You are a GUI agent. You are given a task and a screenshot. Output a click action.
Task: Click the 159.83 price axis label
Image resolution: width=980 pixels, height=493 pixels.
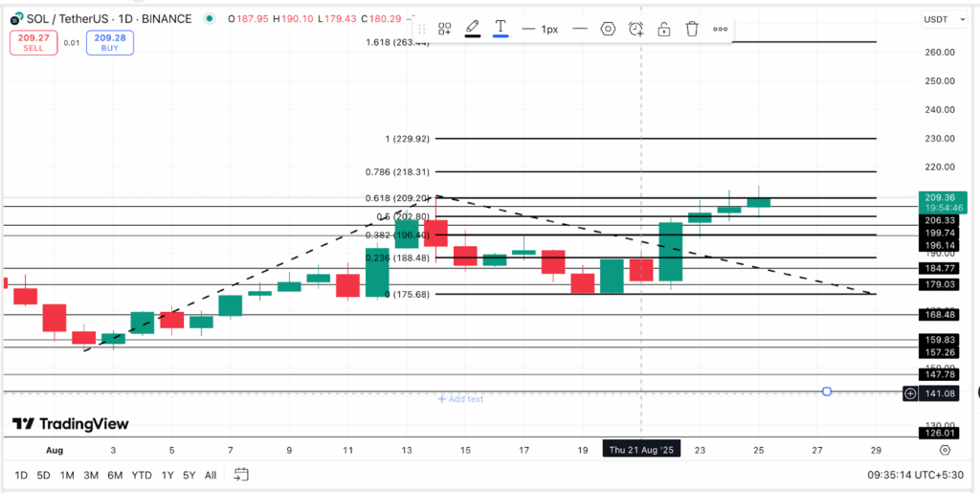[x=939, y=340]
